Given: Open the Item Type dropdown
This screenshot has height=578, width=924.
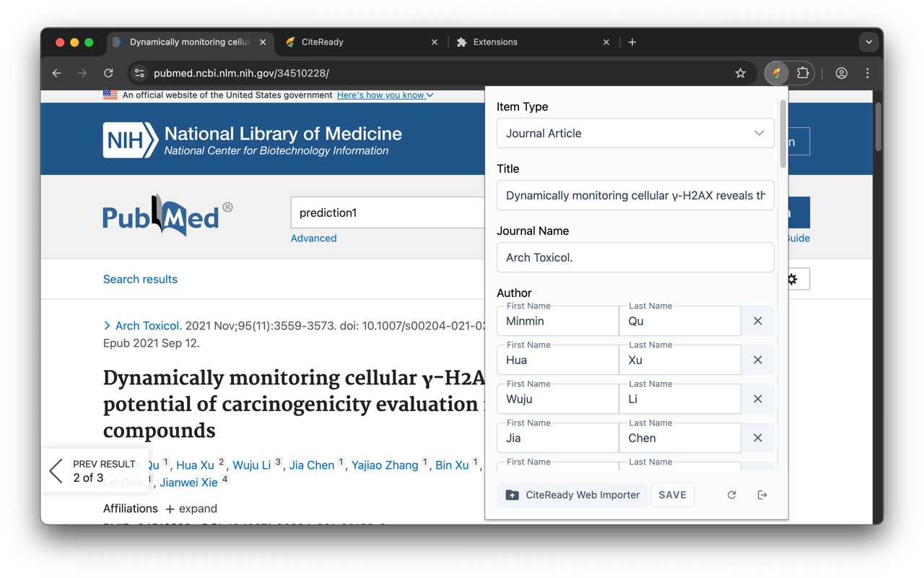Looking at the screenshot, I should click(x=635, y=134).
